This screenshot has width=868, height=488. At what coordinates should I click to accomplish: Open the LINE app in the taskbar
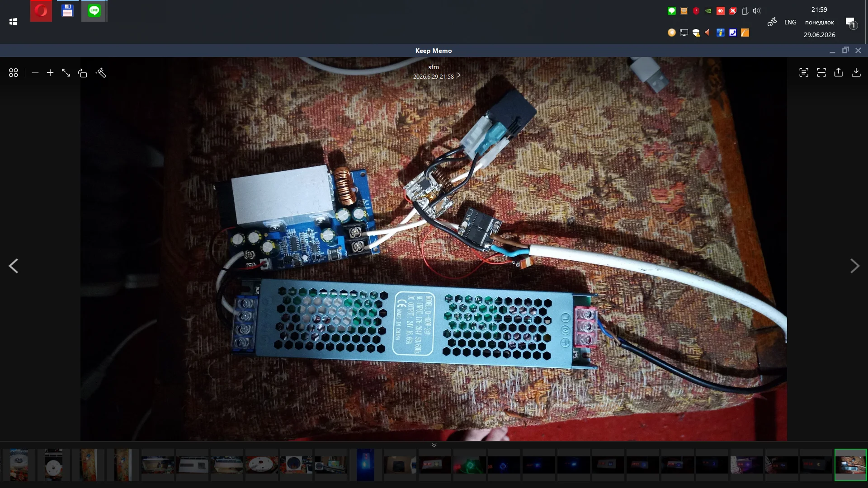click(94, 11)
